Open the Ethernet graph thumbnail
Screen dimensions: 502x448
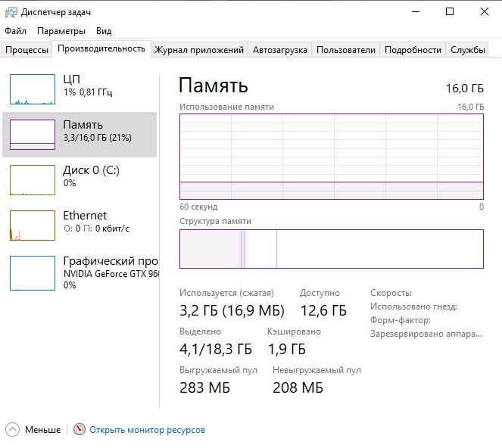[x=33, y=226]
